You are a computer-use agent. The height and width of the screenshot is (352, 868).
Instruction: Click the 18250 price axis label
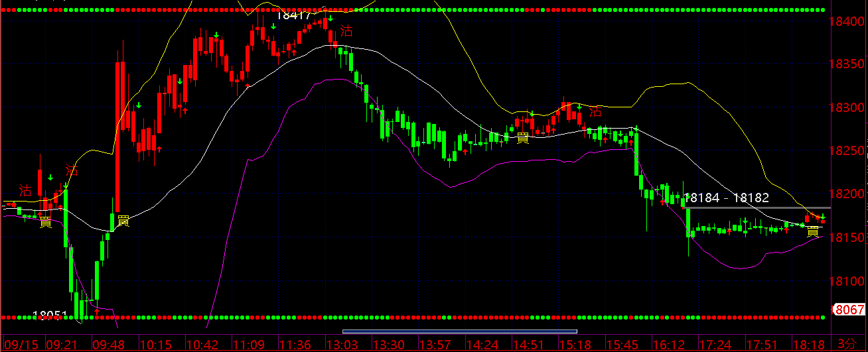[846, 151]
